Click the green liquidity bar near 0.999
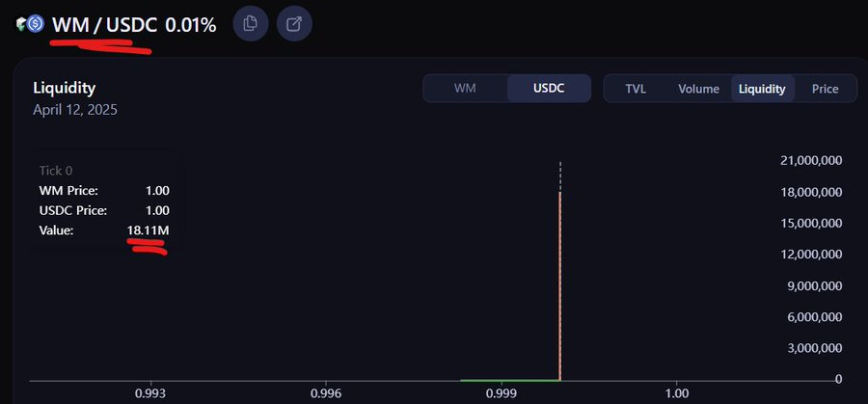The width and height of the screenshot is (868, 404). [x=509, y=380]
